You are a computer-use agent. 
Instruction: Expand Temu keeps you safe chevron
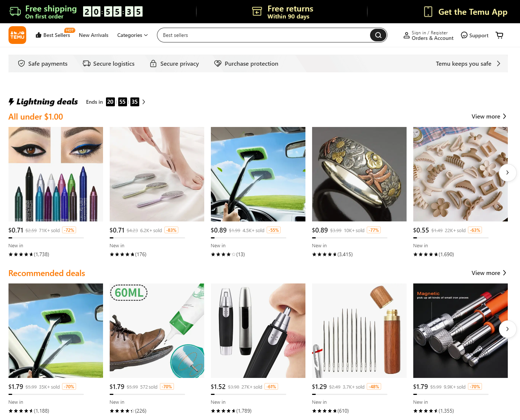(499, 63)
